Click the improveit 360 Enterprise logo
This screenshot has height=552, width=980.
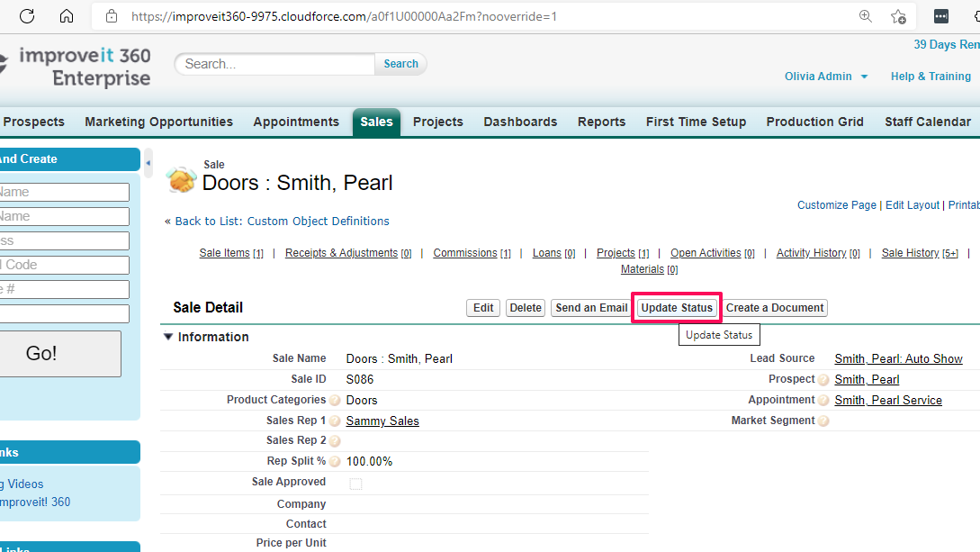(76, 67)
